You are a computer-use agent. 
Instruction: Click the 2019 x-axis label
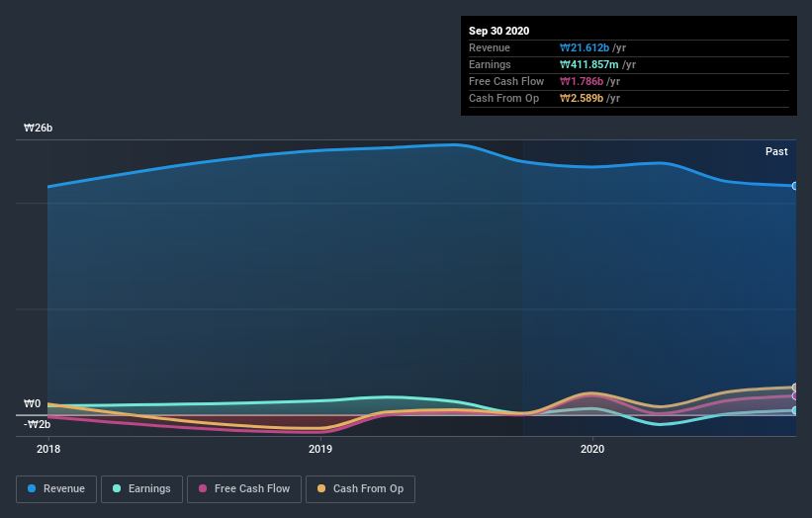320,449
